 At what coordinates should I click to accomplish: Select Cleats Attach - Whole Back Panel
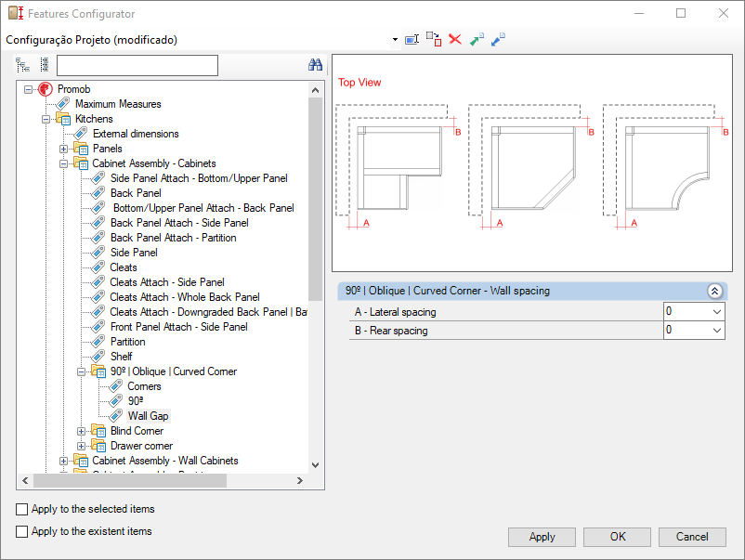(x=184, y=297)
